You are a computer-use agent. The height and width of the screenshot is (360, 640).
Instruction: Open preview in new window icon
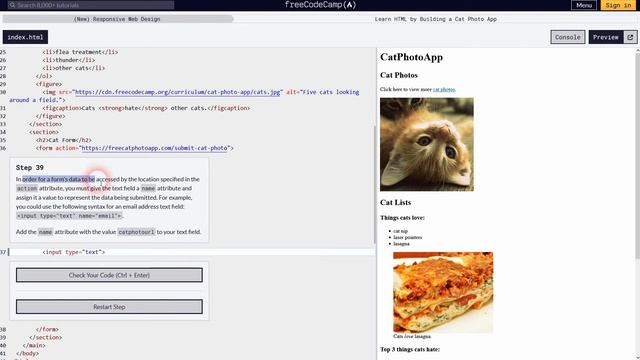[630, 37]
